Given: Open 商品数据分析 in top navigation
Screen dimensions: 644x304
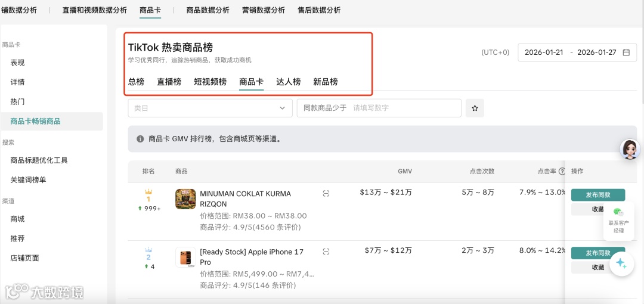Looking at the screenshot, I should pos(208,10).
